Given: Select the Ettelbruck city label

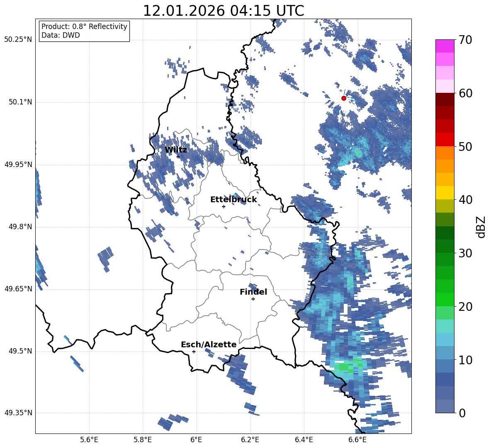Looking at the screenshot, I should point(233,200).
